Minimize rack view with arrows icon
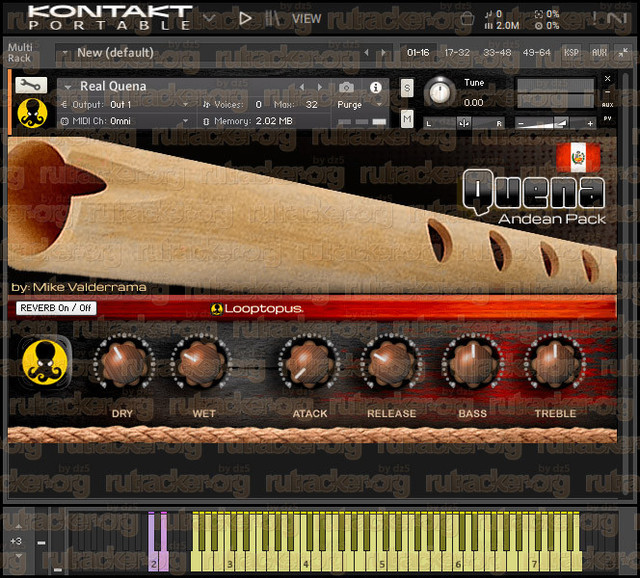Image resolution: width=640 pixels, height=578 pixels. 623,53
